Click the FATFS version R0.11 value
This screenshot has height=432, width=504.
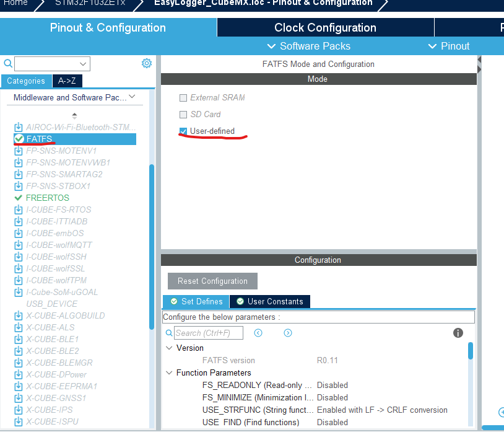[x=327, y=360]
